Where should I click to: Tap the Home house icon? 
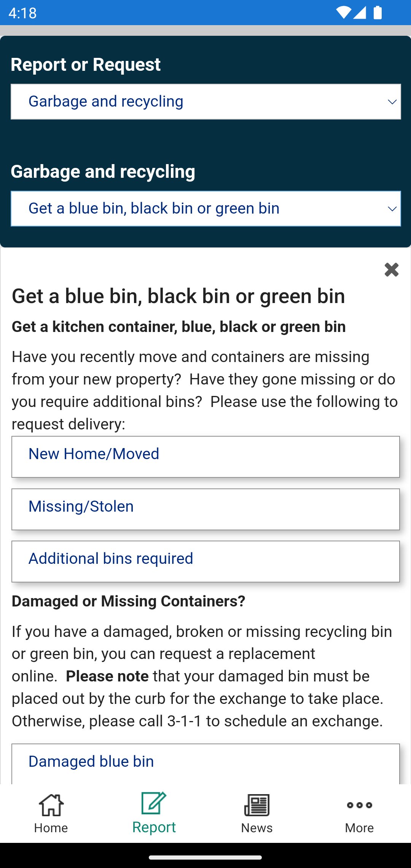pyautogui.click(x=51, y=805)
